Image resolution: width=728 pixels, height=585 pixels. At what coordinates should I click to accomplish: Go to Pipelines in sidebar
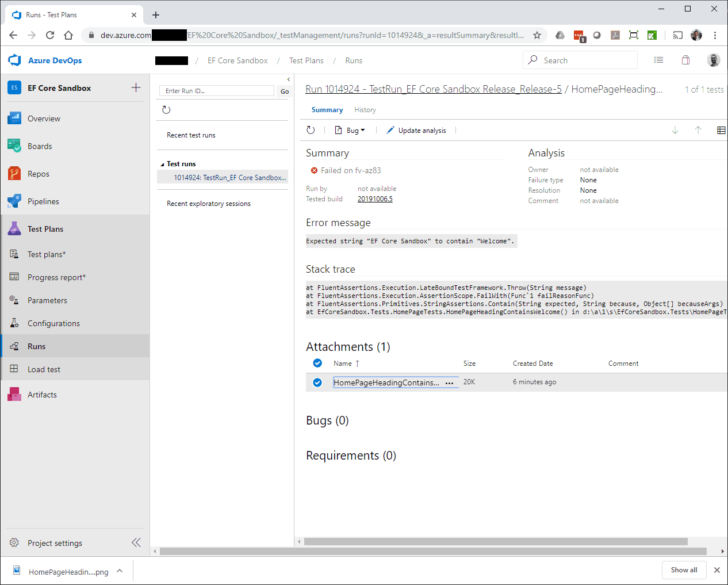coord(43,201)
